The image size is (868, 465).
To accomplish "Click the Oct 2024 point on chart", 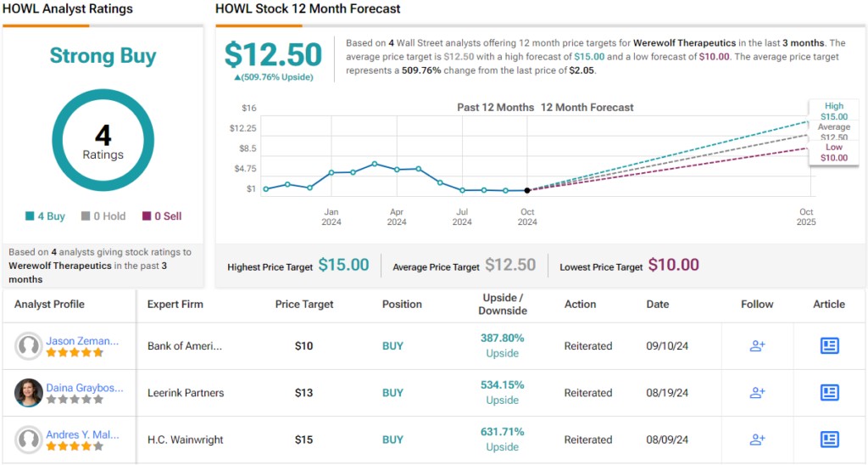I will point(527,190).
